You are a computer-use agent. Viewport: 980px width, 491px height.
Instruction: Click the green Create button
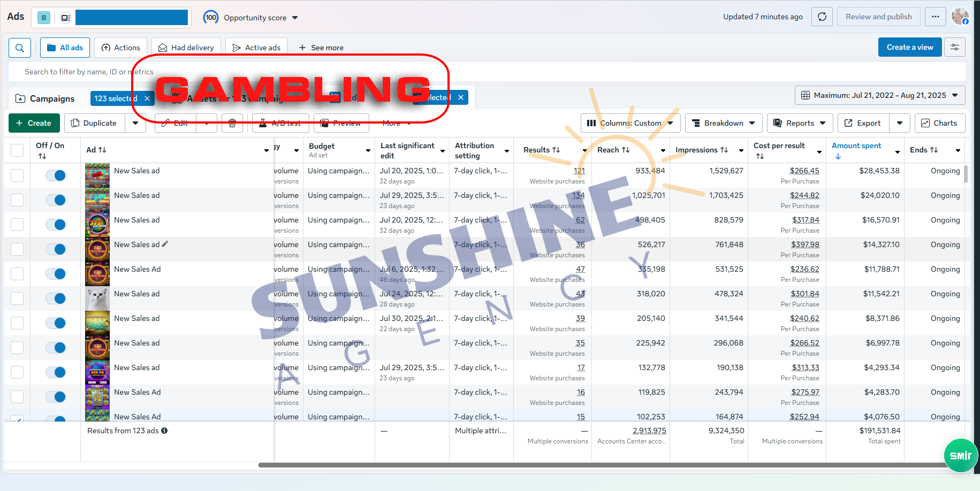(x=34, y=123)
